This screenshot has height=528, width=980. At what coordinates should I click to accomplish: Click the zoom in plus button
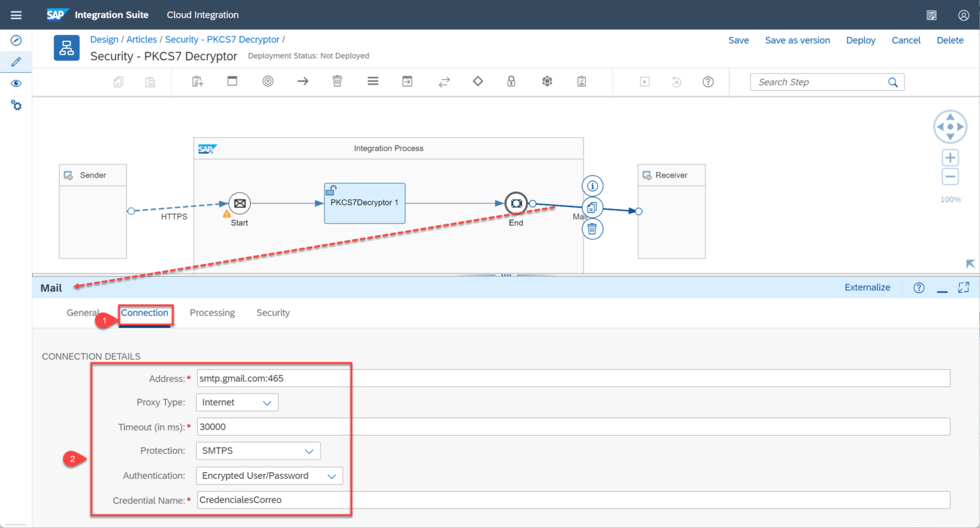click(x=950, y=157)
